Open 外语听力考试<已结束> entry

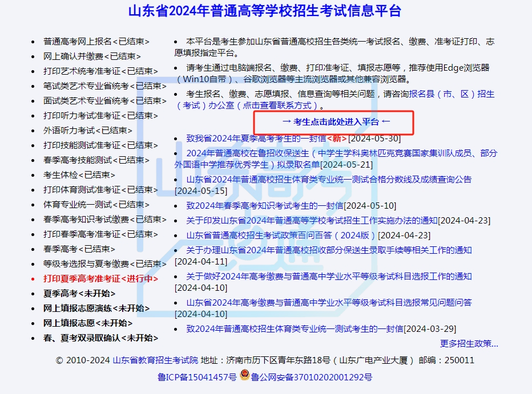coord(87,131)
